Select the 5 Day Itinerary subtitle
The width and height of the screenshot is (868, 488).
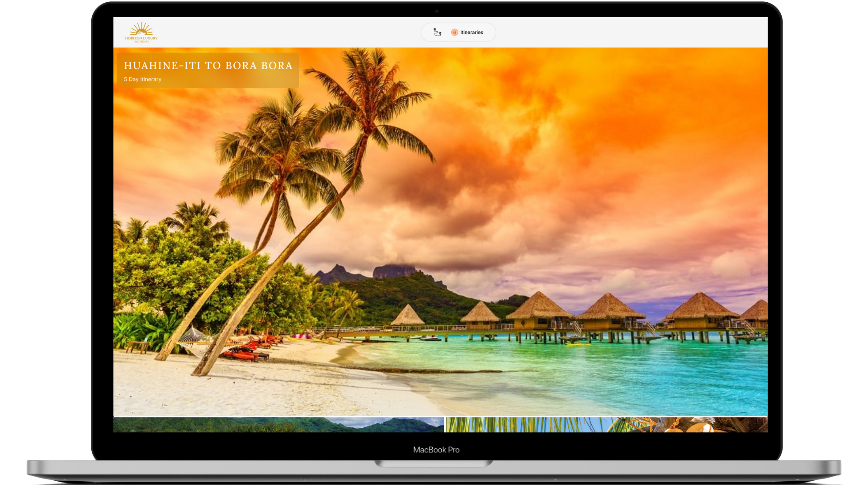142,80
